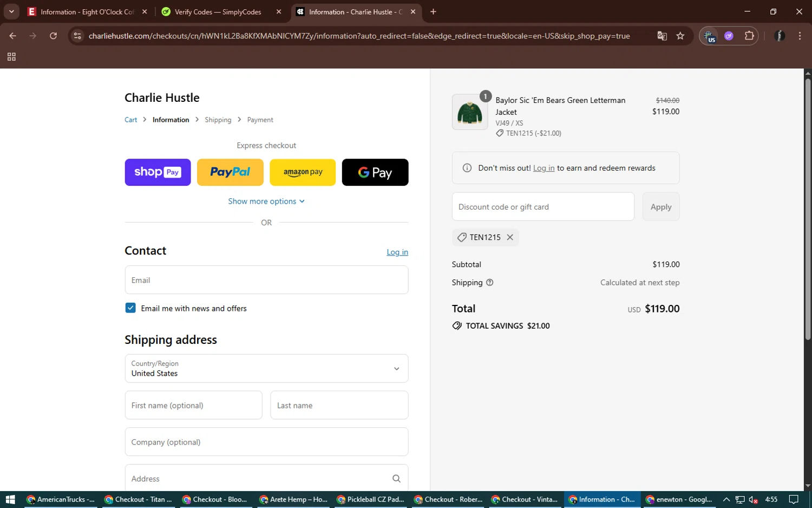Click the Total Savings tag icon
812x508 pixels.
tap(457, 326)
